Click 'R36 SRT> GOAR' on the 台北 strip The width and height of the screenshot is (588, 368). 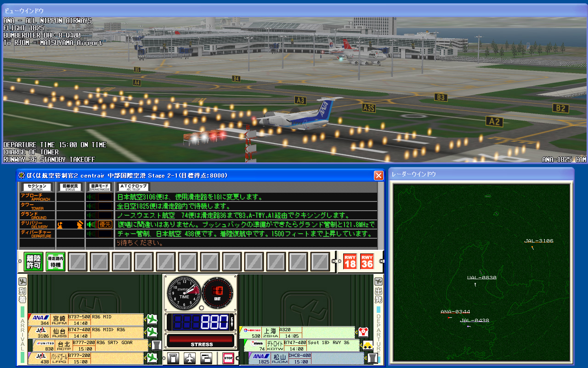(113, 343)
